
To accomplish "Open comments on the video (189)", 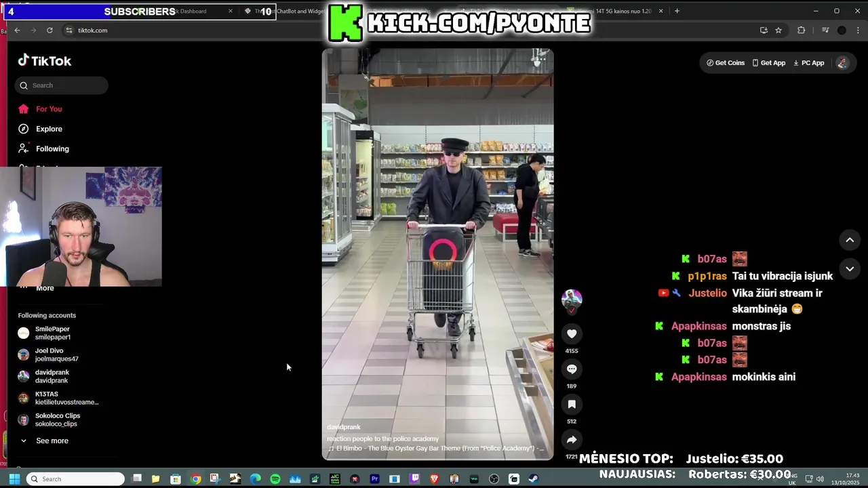I will [x=572, y=369].
